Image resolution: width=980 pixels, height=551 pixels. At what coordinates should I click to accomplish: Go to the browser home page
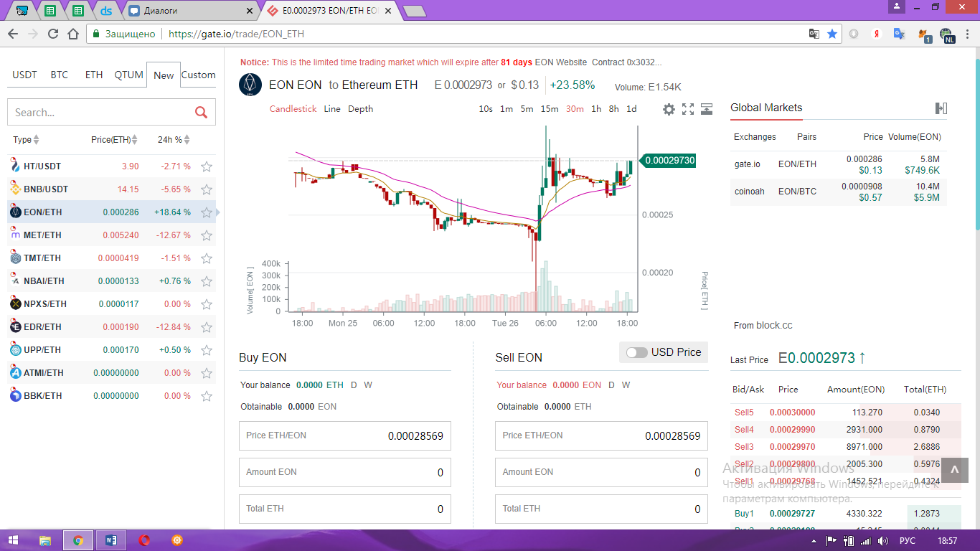click(x=72, y=34)
